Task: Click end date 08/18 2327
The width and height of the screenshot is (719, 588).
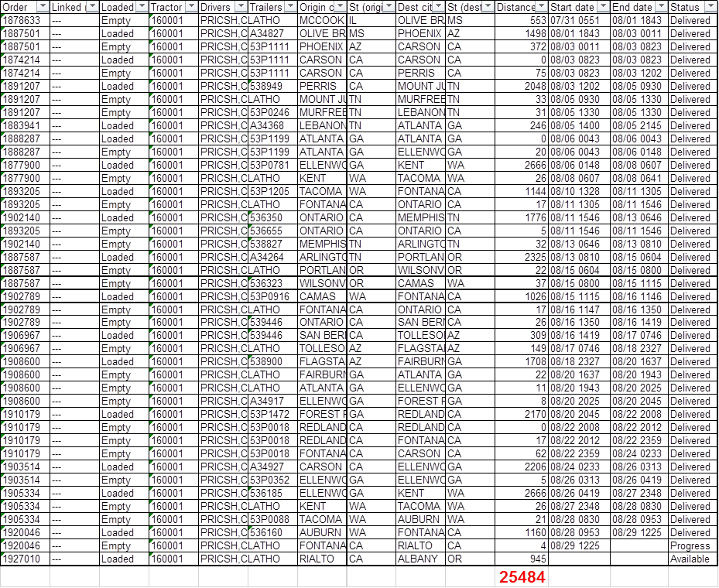Action: coord(639,348)
